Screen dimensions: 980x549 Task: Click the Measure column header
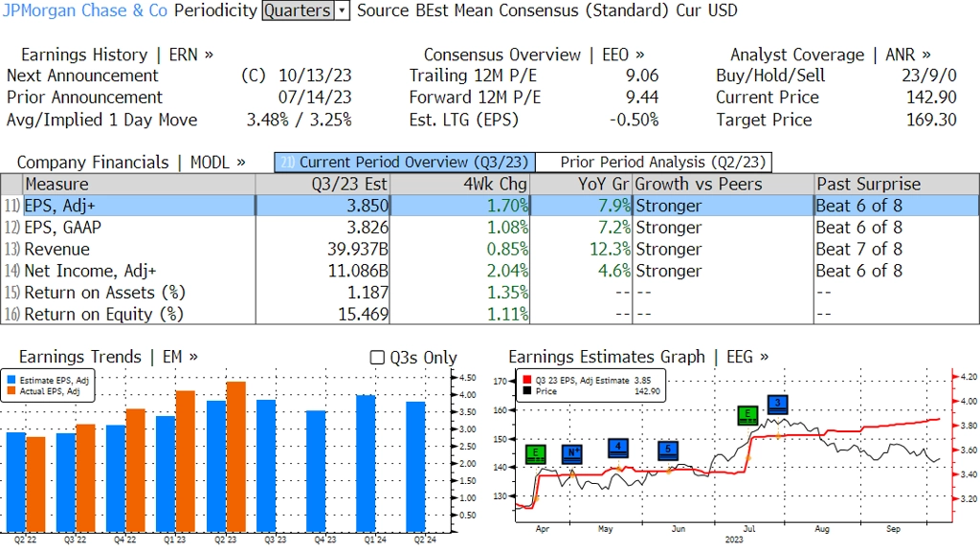139,185
